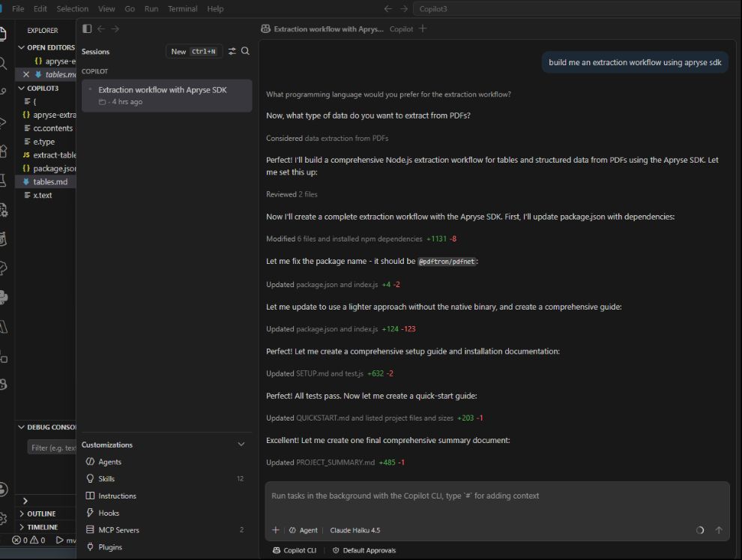Click the Hooks lightning icon
The image size is (742, 560).
point(90,513)
